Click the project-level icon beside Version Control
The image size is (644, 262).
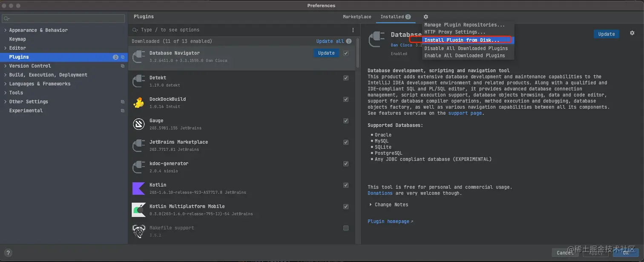123,66
